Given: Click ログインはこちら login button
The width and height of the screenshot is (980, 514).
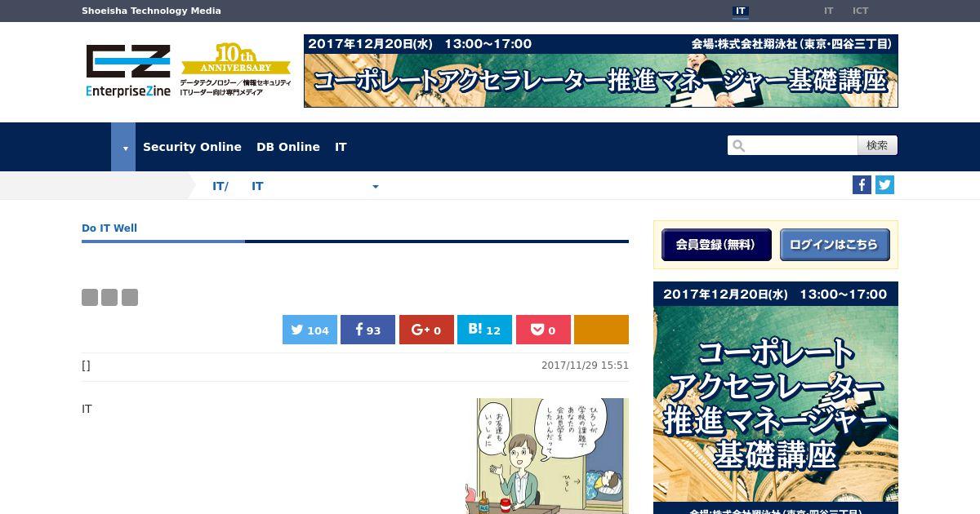Looking at the screenshot, I should (835, 245).
